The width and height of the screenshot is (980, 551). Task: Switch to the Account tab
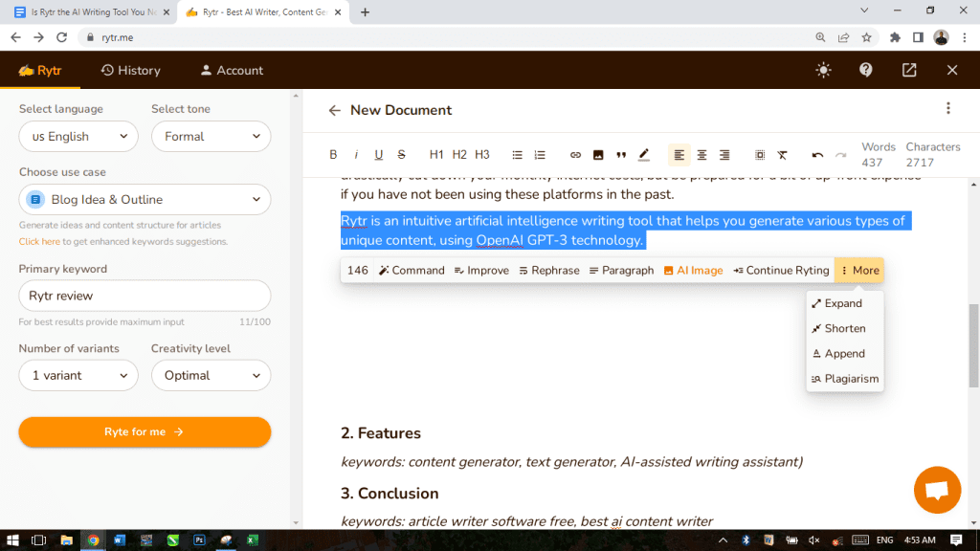232,71
